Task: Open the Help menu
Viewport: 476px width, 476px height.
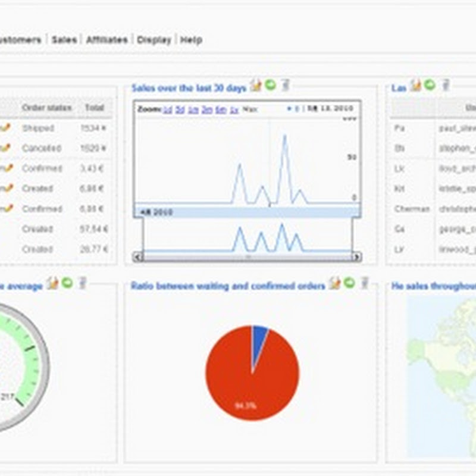Action: coord(191,40)
